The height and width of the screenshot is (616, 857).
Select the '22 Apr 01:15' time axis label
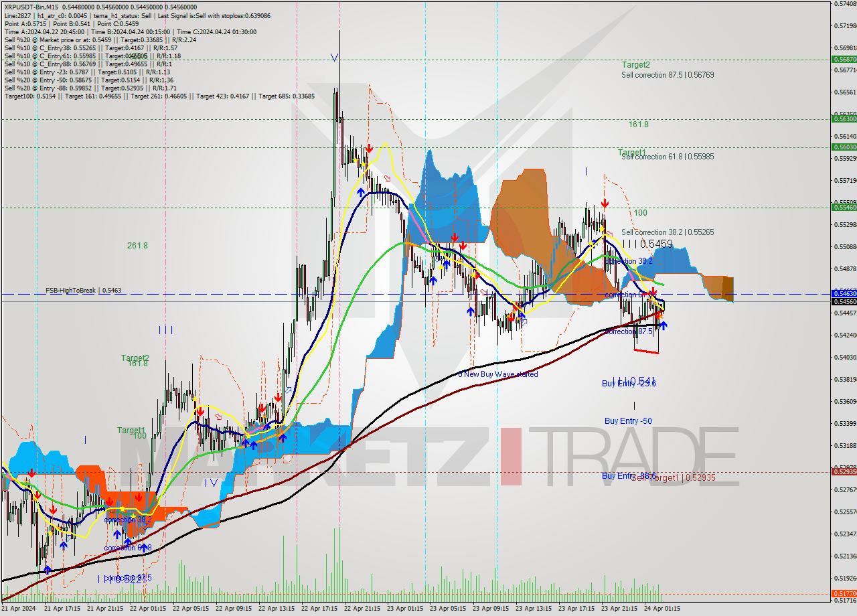pos(147,609)
